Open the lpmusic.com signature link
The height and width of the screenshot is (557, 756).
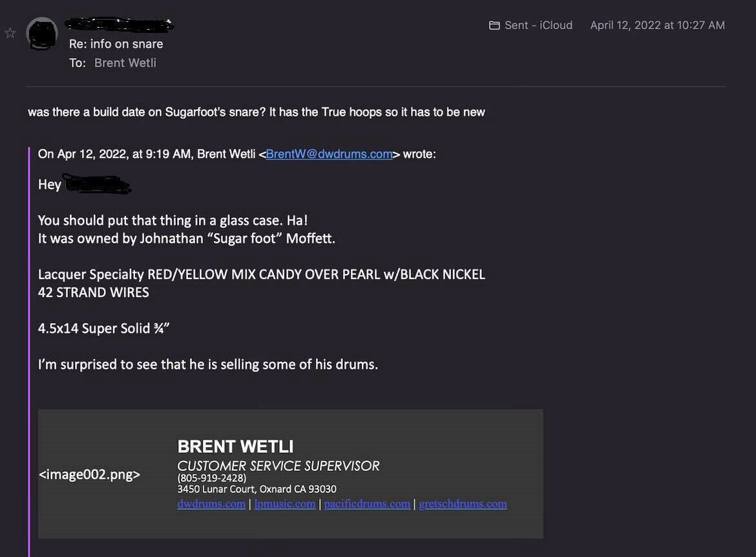(285, 504)
